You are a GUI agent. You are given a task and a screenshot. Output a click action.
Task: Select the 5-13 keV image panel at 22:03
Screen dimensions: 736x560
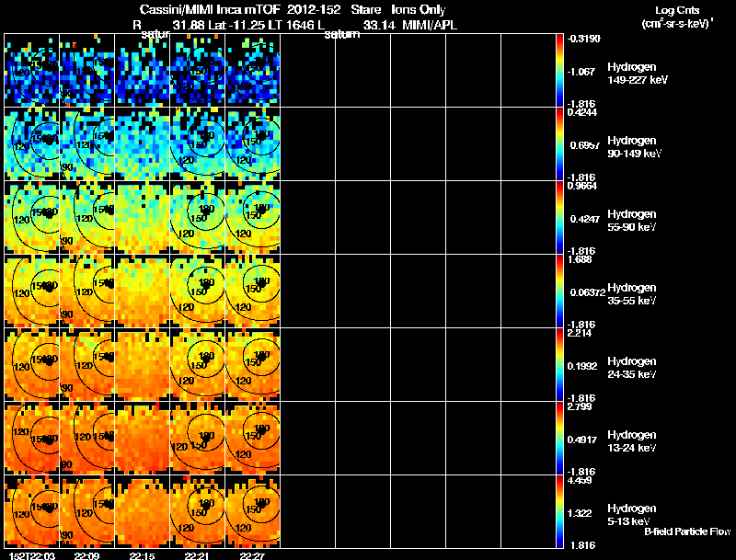(32, 511)
